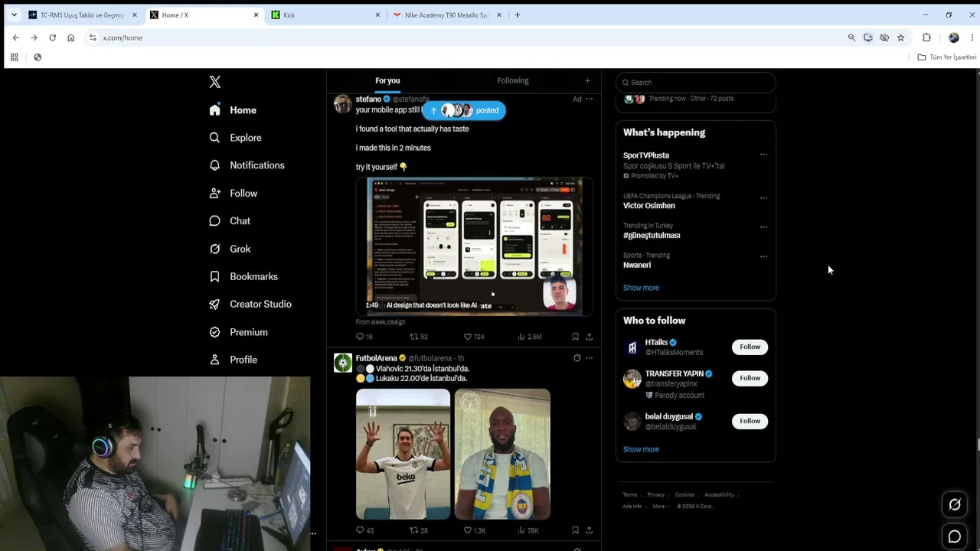Open a new browser tab

coord(518,15)
